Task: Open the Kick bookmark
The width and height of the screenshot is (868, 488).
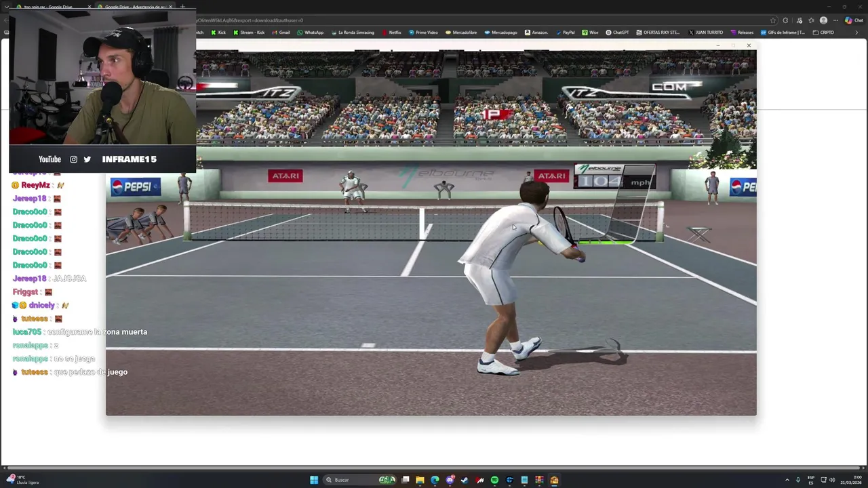Action: click(x=218, y=33)
